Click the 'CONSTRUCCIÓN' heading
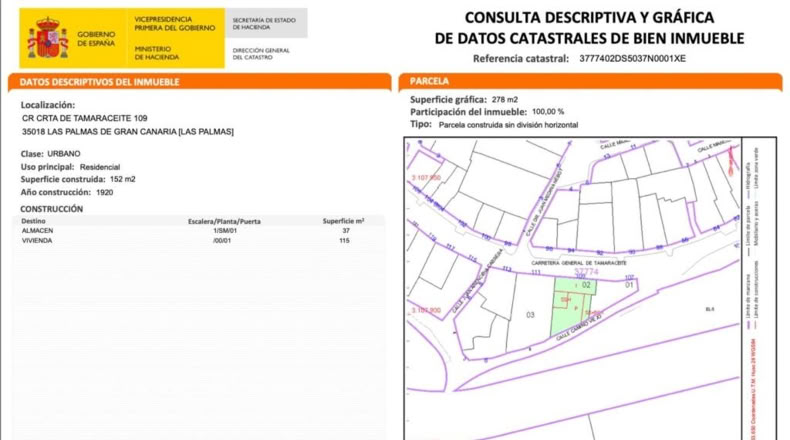This screenshot has width=790, height=440. click(x=51, y=209)
